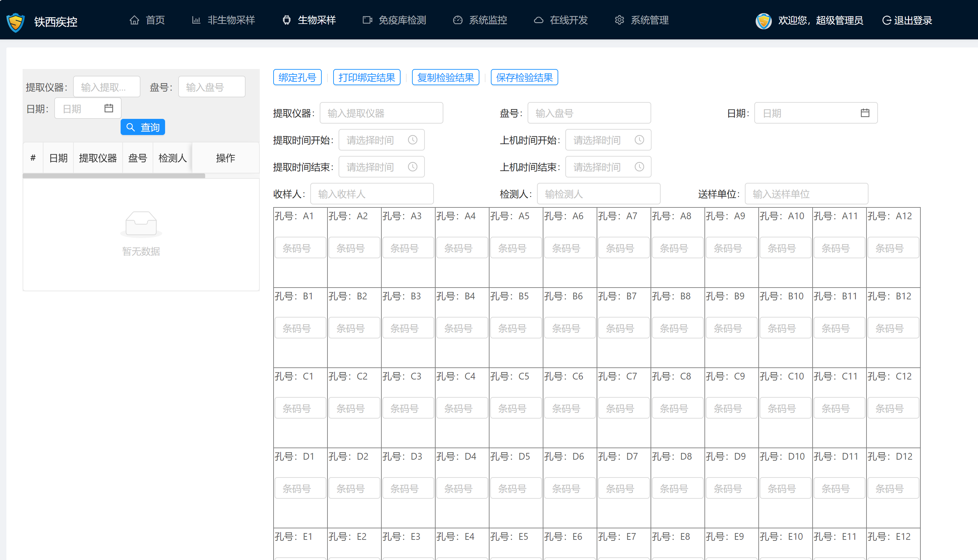Click the 保存检验结果 button

[x=525, y=77]
